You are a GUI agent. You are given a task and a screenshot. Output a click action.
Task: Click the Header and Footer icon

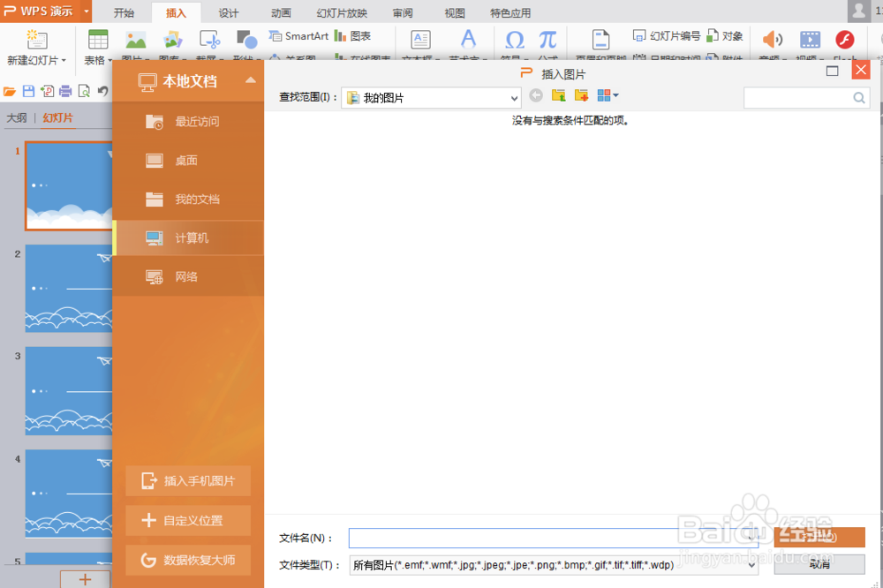tap(600, 40)
